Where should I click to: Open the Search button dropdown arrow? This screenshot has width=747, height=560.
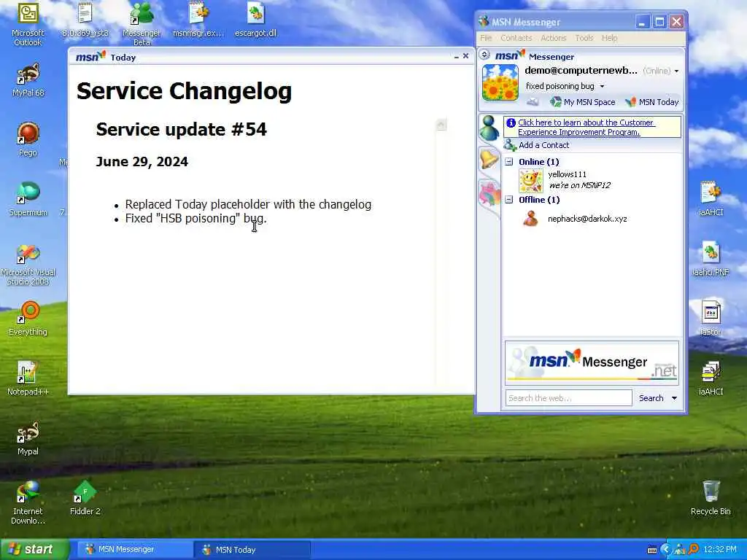[x=674, y=398]
